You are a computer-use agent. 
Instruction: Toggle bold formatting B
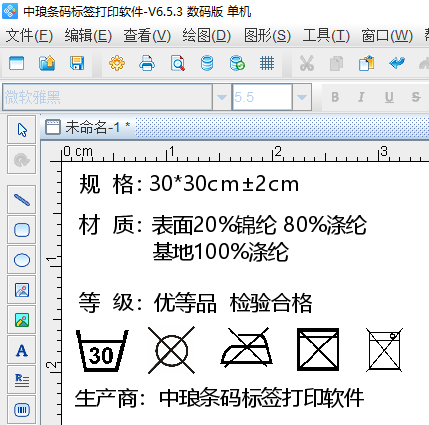335,97
